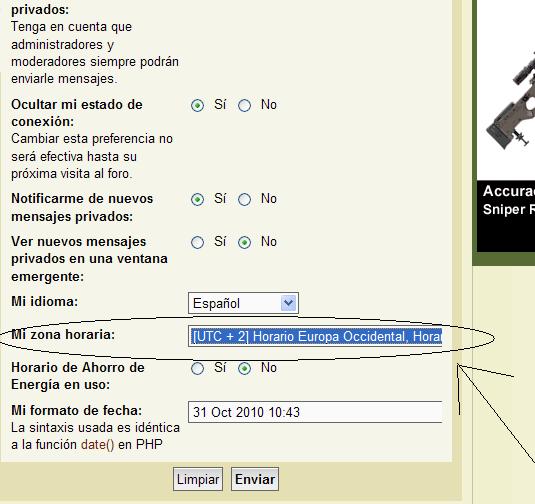Select Sí for Ocultar mi estado de conexión

point(198,105)
